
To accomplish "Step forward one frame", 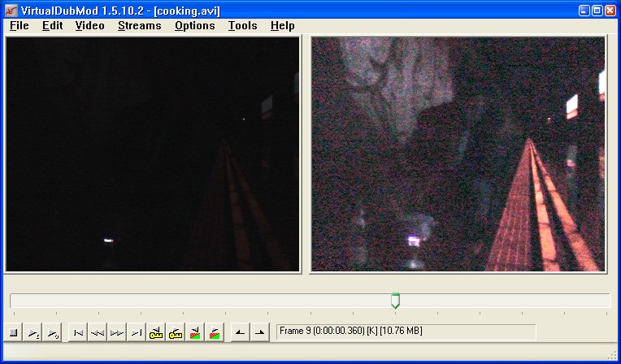I will pyautogui.click(x=117, y=332).
